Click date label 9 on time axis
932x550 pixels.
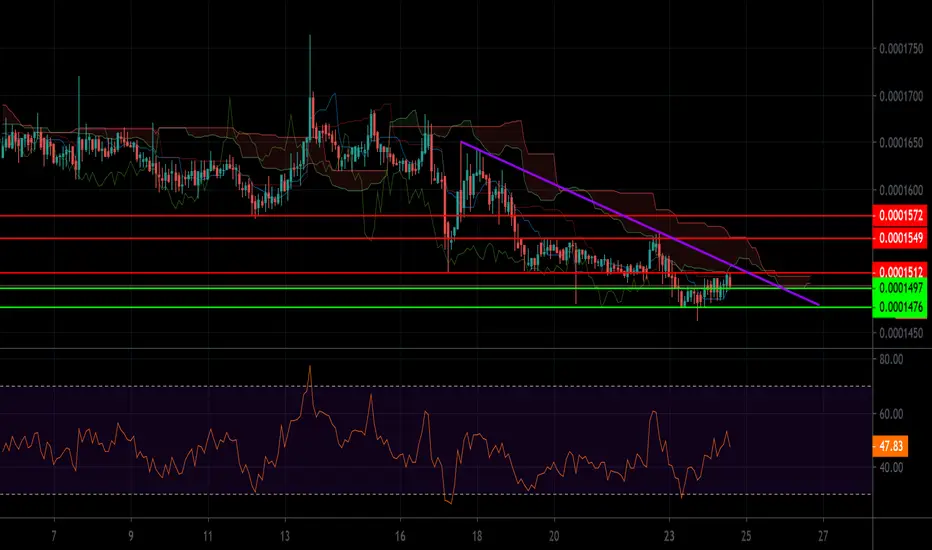pos(131,536)
